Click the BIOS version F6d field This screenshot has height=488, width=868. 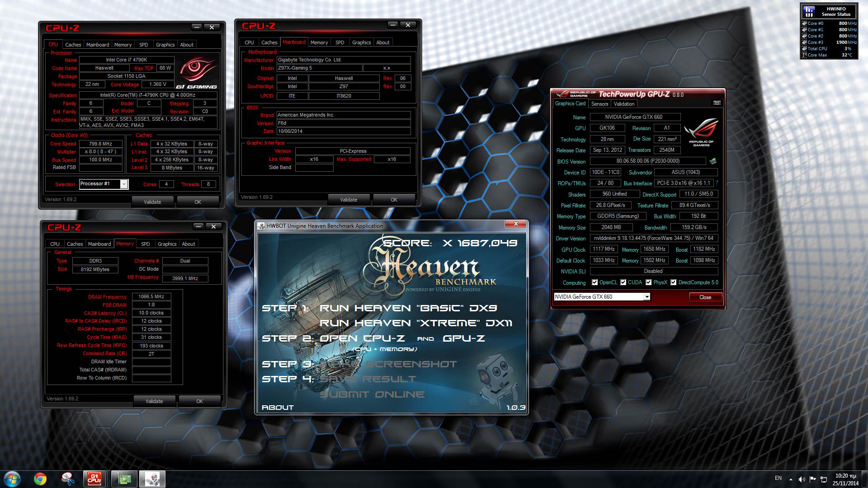pyautogui.click(x=344, y=123)
